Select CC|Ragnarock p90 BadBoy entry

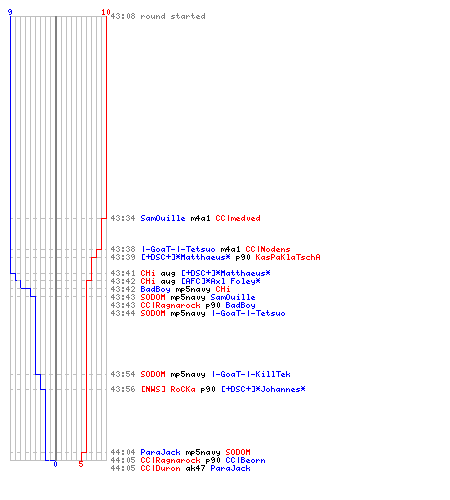[183, 305]
